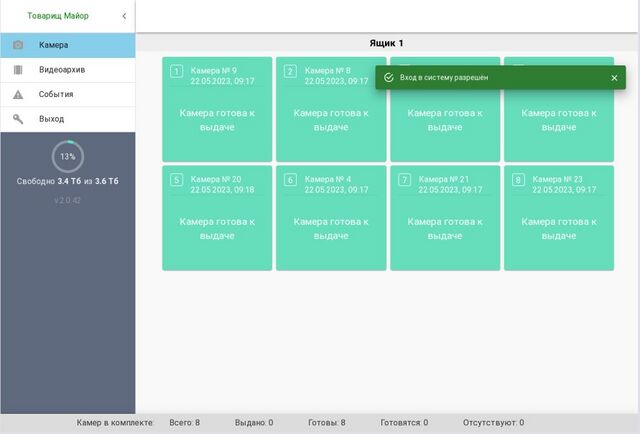The width and height of the screenshot is (640, 434).
Task: Select slot number 5 badge
Action: tap(176, 180)
